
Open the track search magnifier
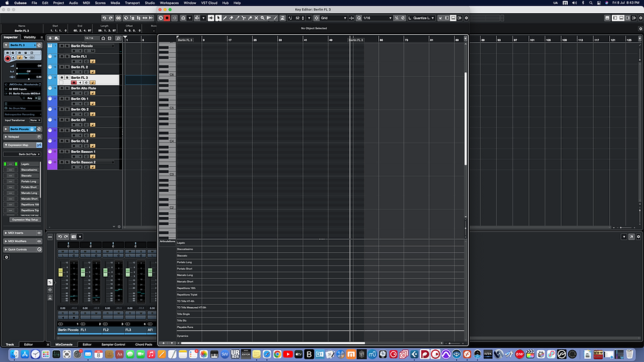coord(118,38)
